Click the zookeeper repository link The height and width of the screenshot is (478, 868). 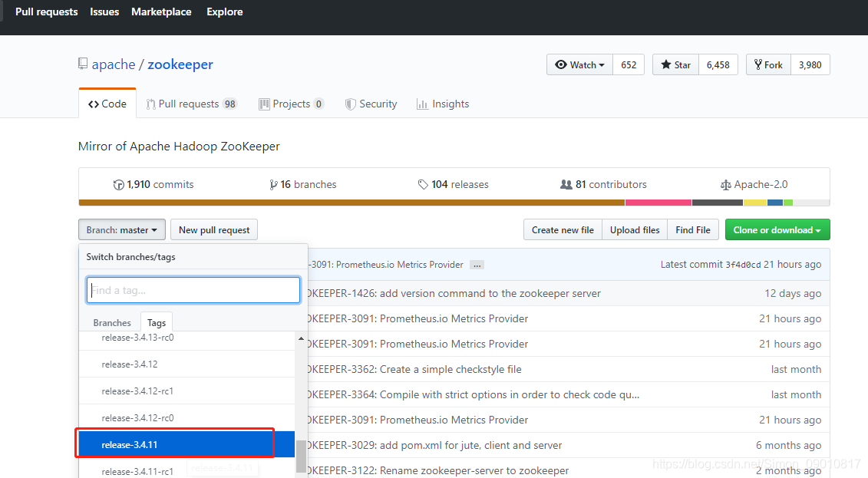tap(180, 64)
